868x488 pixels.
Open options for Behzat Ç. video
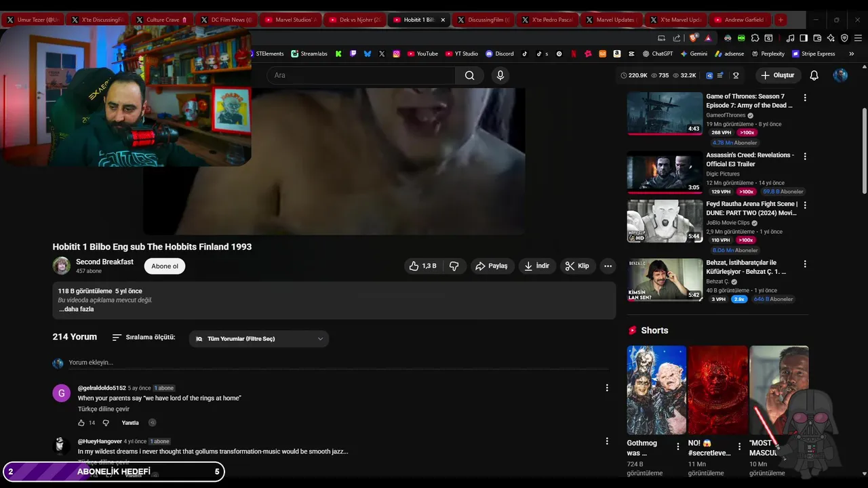[805, 264]
